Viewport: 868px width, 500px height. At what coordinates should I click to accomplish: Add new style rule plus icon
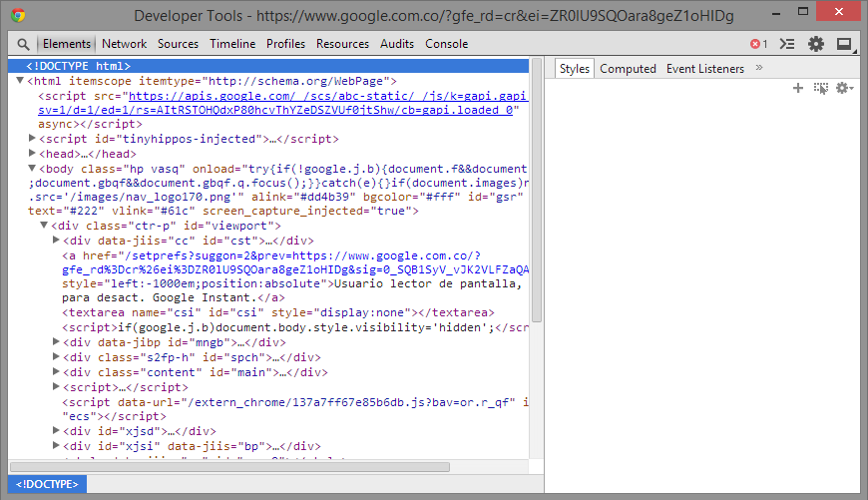tap(798, 88)
